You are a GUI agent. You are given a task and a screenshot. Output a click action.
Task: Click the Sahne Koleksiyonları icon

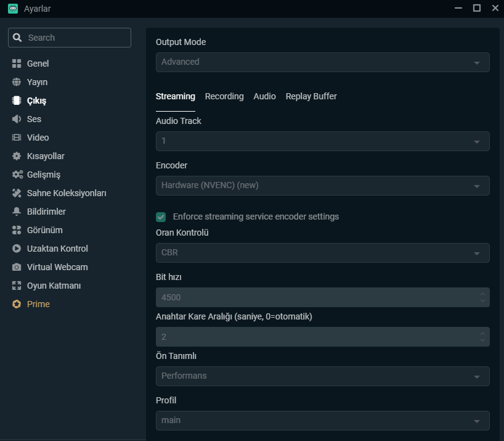click(x=17, y=193)
